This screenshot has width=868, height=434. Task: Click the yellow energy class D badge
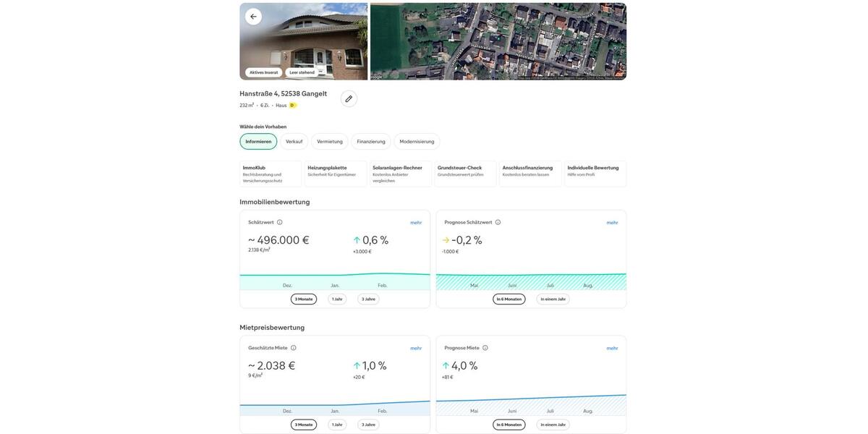[x=292, y=106]
